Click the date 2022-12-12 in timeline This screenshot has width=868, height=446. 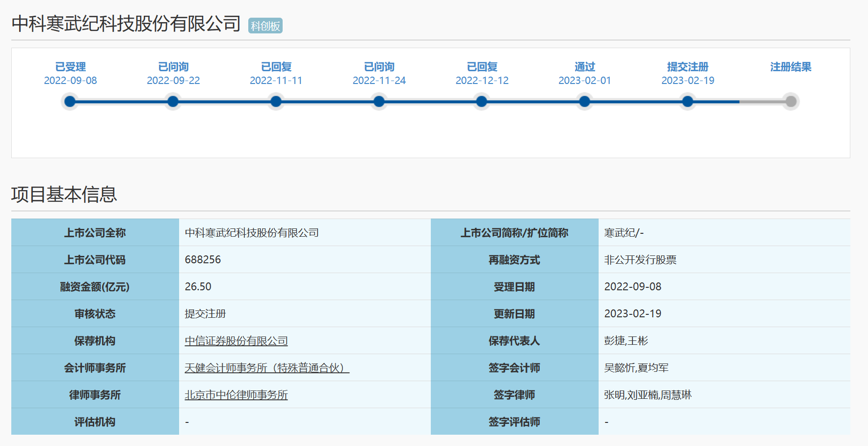pos(482,81)
